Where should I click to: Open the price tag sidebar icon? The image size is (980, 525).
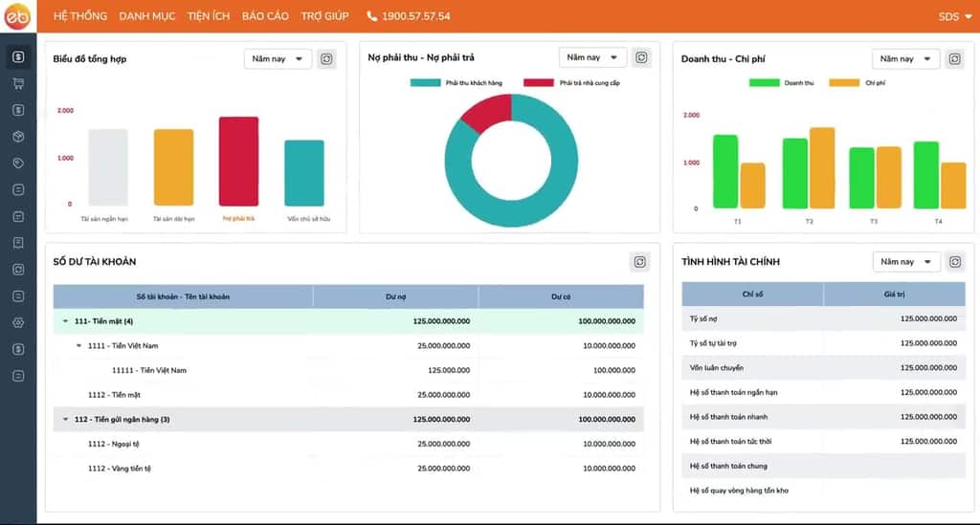click(18, 164)
